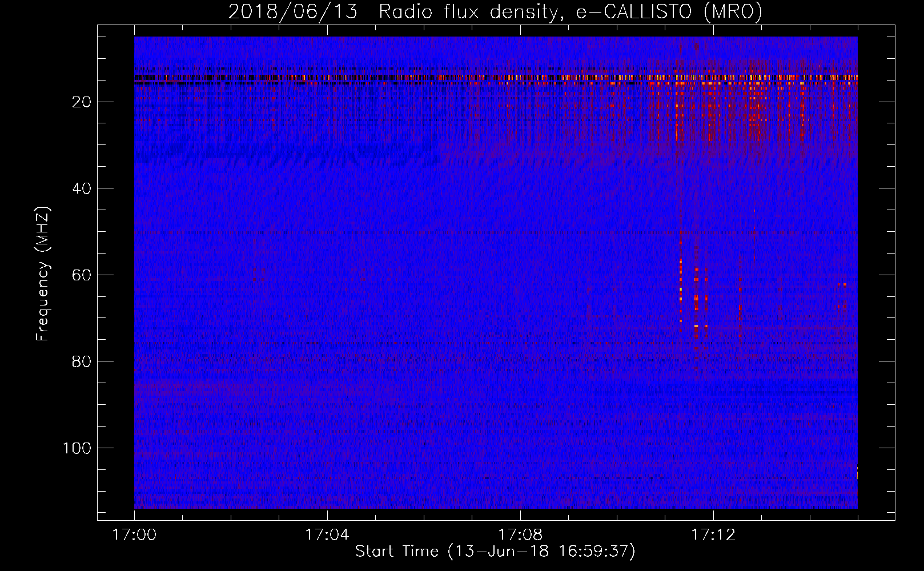This screenshot has height=571, width=924.
Task: Click the 80 MHz frequency tick label
Action: [82, 361]
